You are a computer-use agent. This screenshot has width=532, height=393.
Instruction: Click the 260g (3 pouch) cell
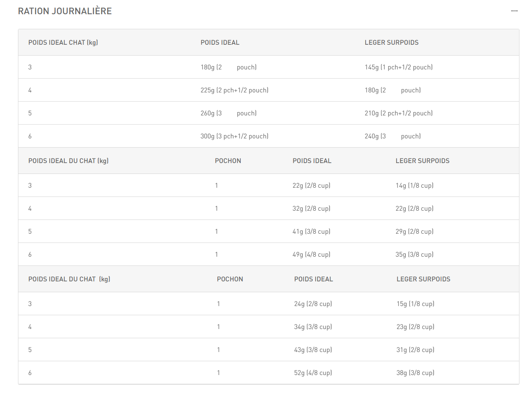[x=228, y=113]
